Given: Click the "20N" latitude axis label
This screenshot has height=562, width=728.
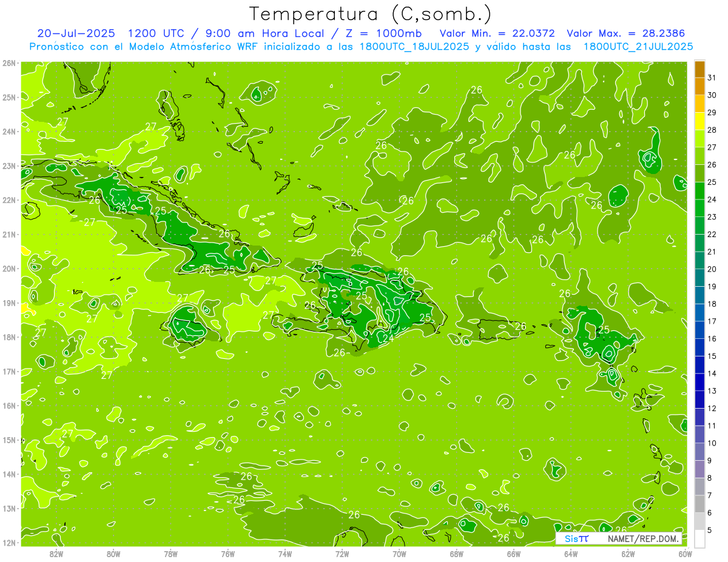Looking at the screenshot, I should [x=8, y=269].
